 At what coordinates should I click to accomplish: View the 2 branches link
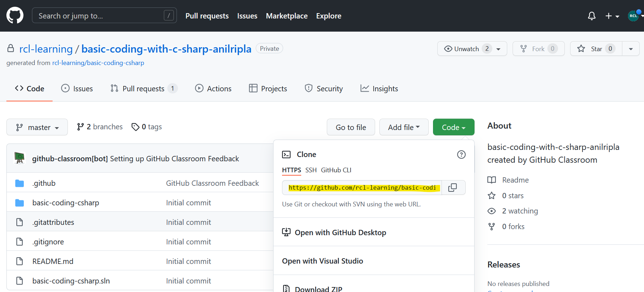coord(100,127)
